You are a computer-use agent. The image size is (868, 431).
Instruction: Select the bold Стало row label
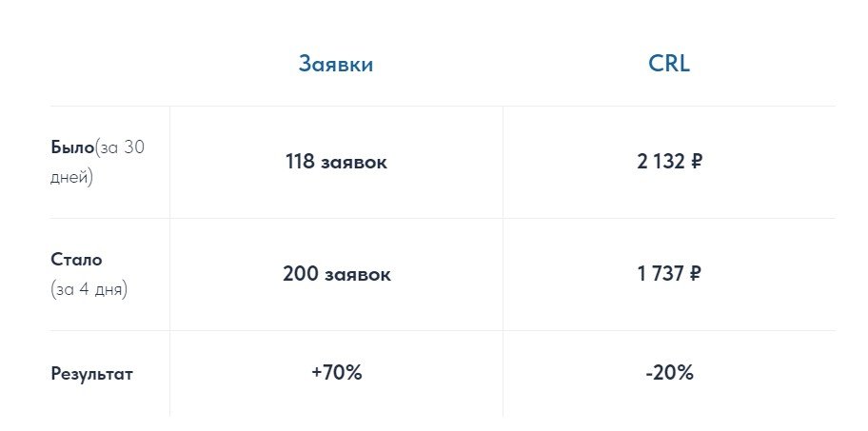click(x=76, y=259)
